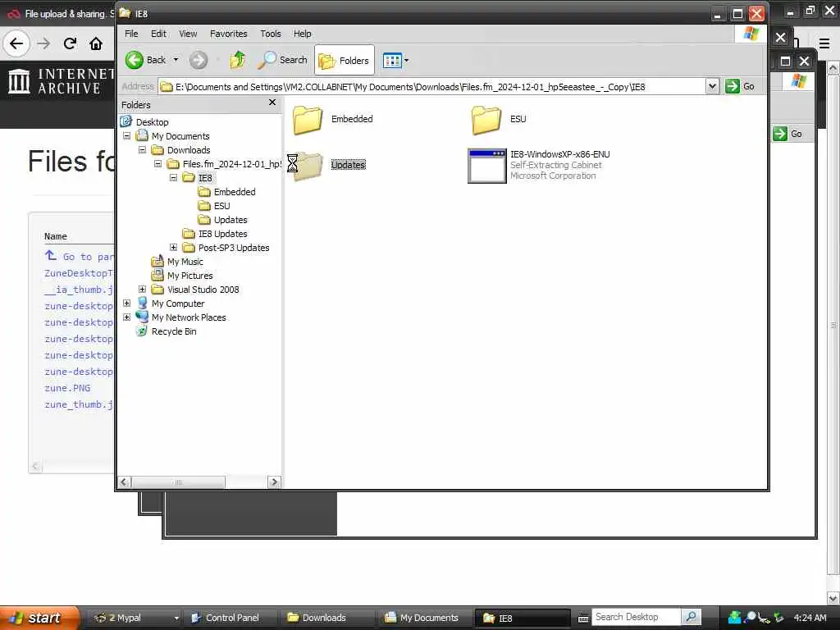Open the Help menu
The width and height of the screenshot is (840, 630).
point(302,34)
